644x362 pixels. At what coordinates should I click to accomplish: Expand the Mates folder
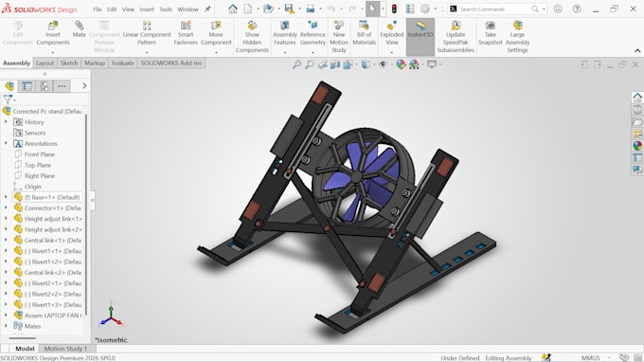6,326
